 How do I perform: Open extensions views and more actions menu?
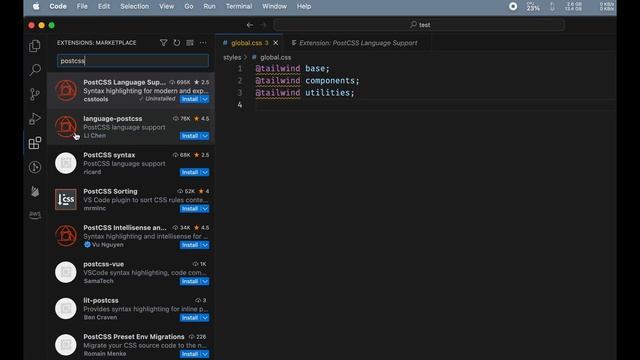coord(203,43)
